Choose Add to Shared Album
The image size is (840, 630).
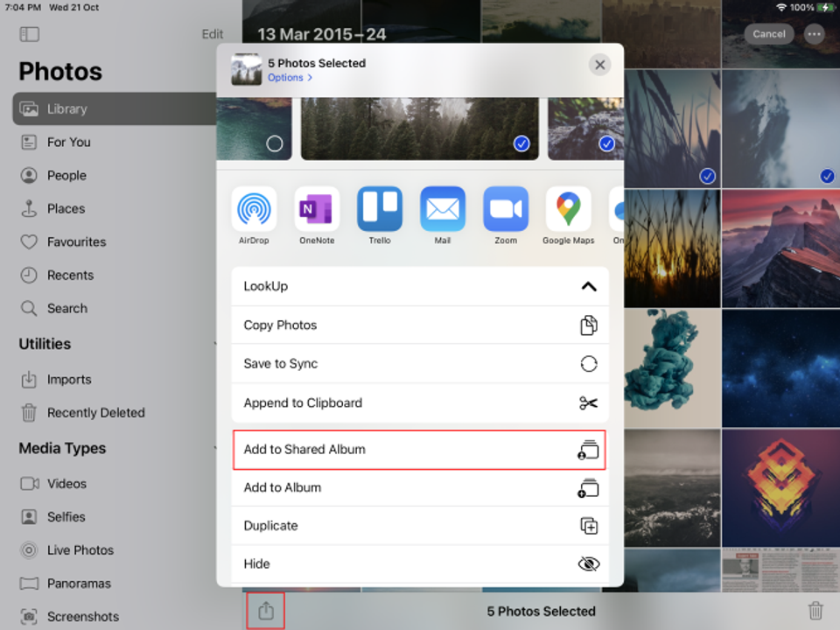[419, 450]
